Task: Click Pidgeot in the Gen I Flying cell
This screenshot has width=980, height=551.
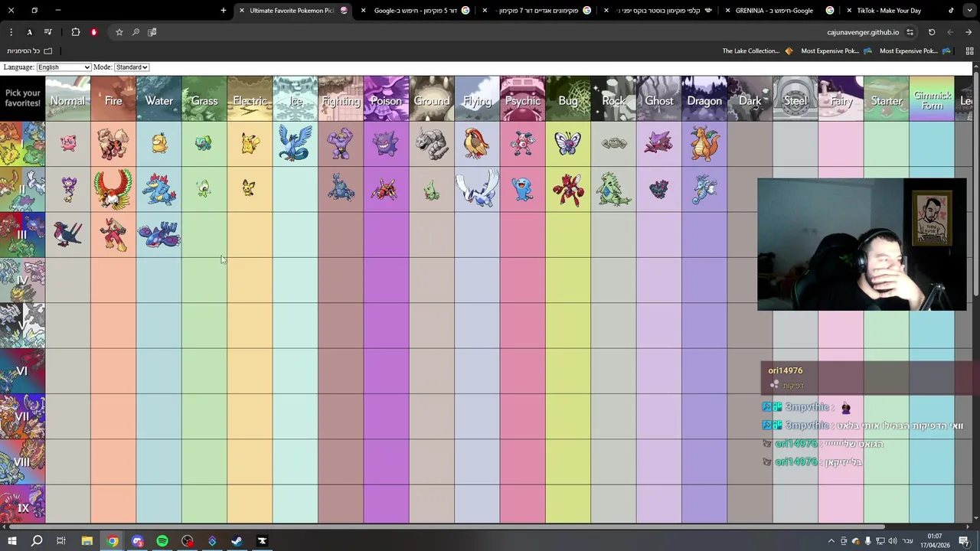Action: pyautogui.click(x=477, y=143)
